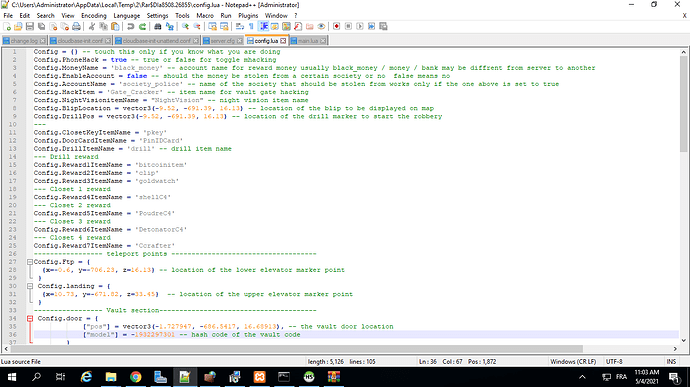
Task: Switch to the main.lua tab
Action: (x=308, y=41)
